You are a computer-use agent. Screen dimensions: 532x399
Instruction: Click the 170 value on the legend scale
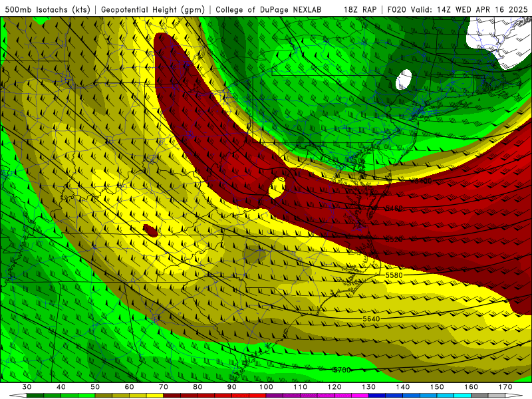click(x=505, y=387)
